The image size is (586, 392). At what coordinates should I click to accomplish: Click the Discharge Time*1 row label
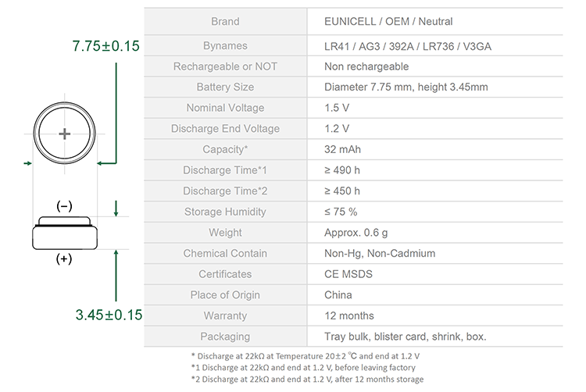point(225,170)
